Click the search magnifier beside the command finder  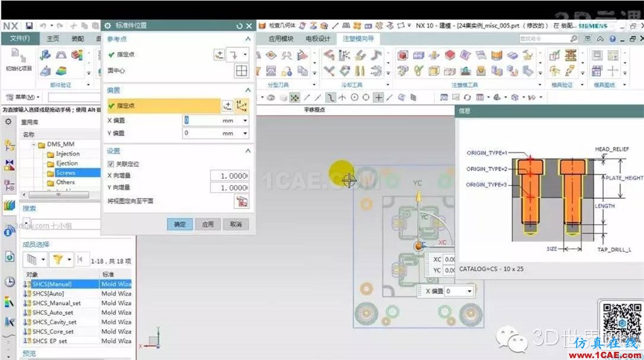coord(574,38)
